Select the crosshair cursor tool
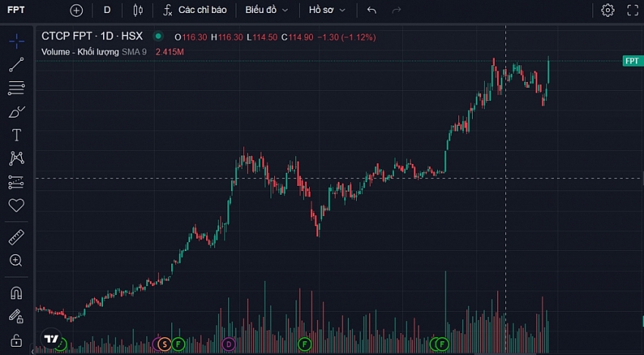The image size is (644, 355). point(16,41)
